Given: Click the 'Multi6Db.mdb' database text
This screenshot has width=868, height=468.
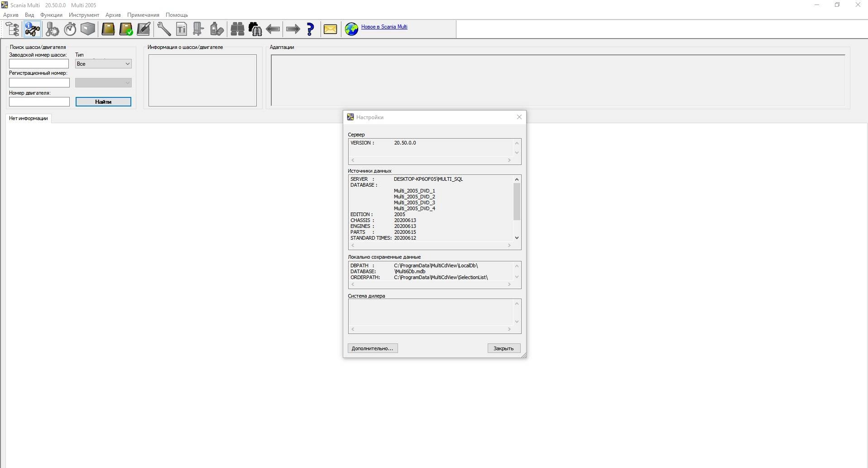Looking at the screenshot, I should tap(410, 271).
